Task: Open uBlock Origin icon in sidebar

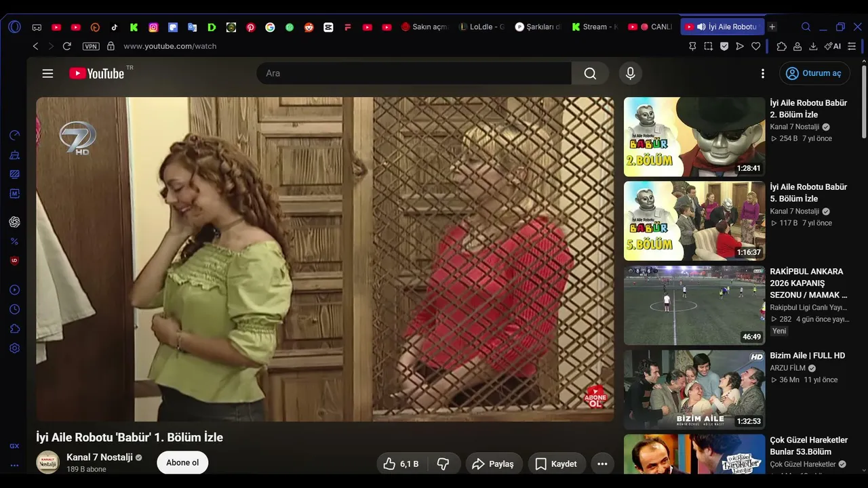Action: coord(14,260)
